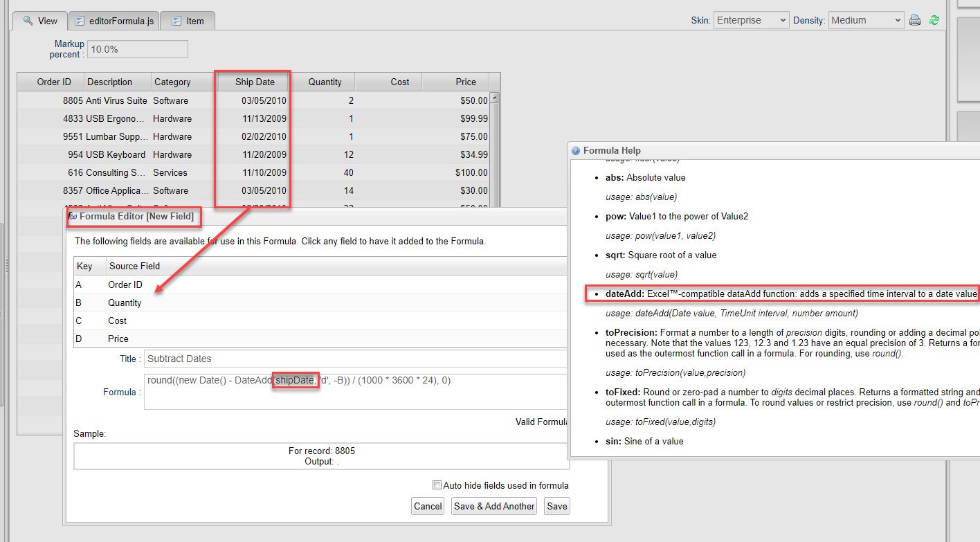Click quantity 40 cell in grid
Image resolution: width=980 pixels, height=542 pixels.
pos(322,172)
